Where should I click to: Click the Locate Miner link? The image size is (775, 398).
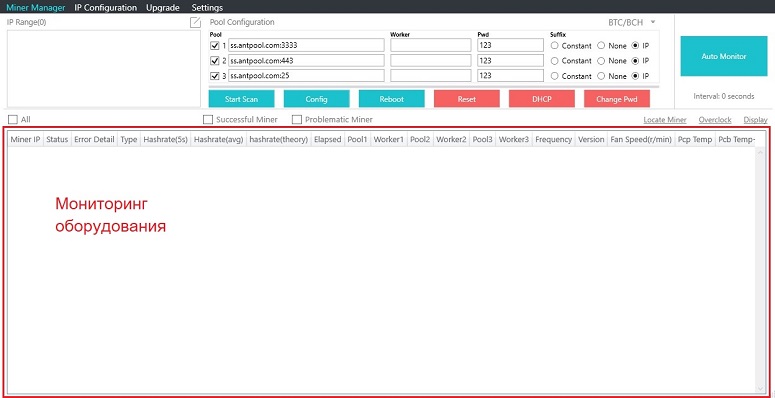pyautogui.click(x=665, y=120)
